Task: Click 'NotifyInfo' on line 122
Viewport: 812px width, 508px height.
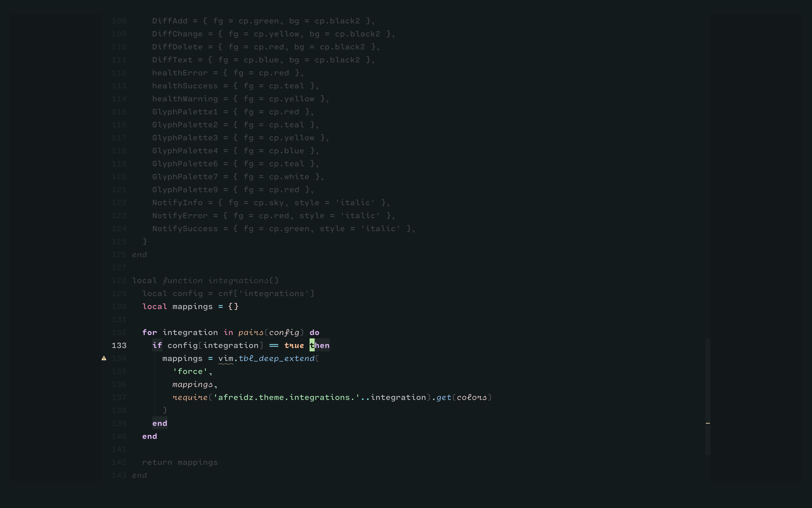Action: 178,203
